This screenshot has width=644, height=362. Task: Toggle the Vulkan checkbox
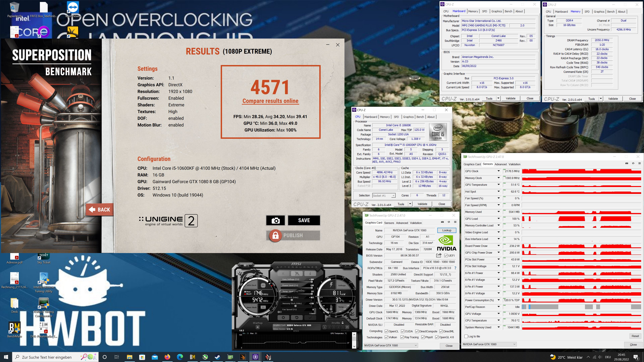coord(386,337)
